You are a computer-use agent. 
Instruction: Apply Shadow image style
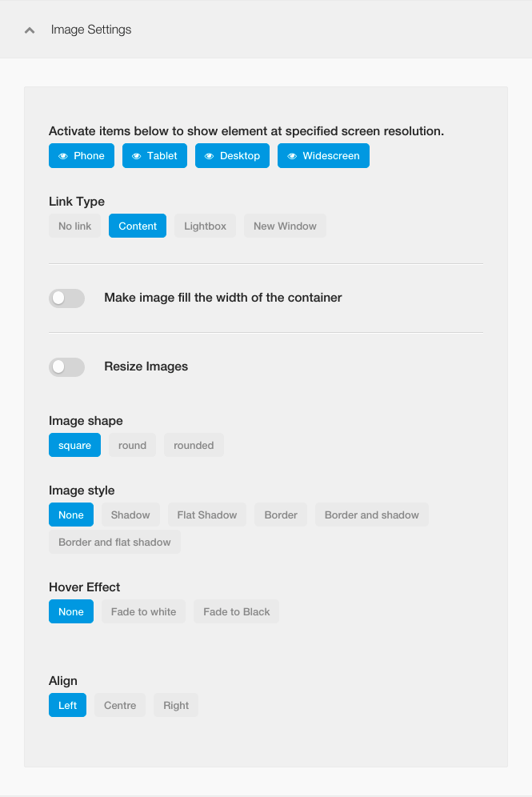pyautogui.click(x=130, y=515)
